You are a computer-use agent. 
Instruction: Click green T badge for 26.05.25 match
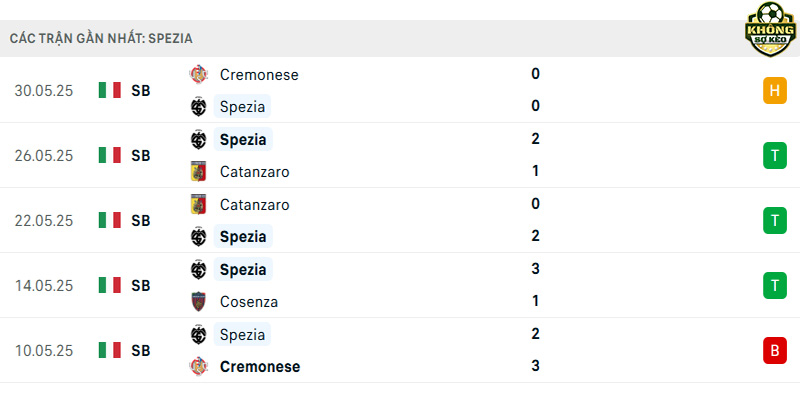click(774, 156)
